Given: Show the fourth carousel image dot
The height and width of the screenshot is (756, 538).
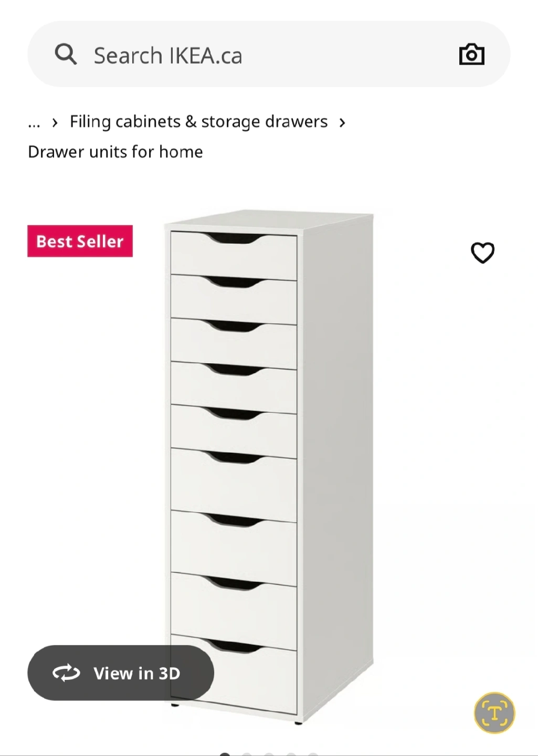Looking at the screenshot, I should [x=291, y=754].
